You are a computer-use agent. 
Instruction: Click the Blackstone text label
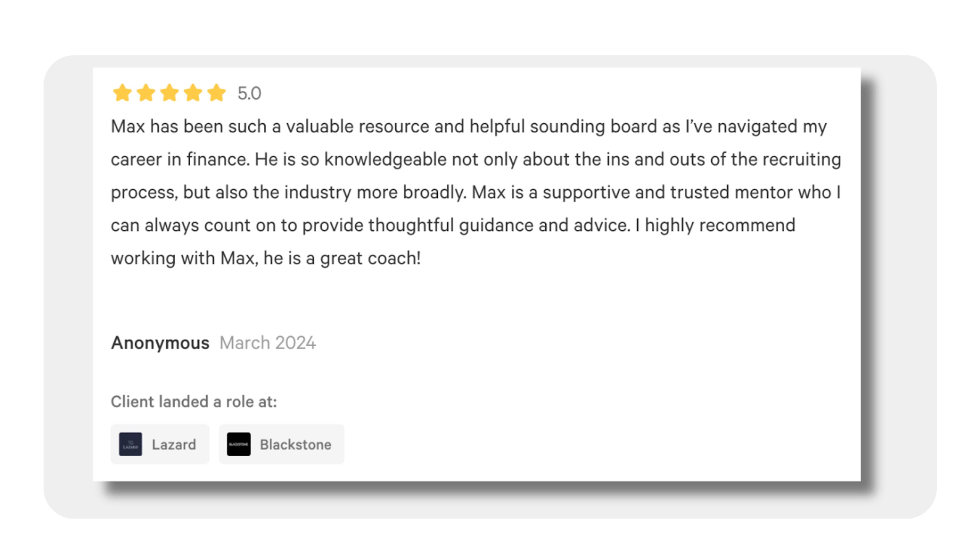pos(296,445)
